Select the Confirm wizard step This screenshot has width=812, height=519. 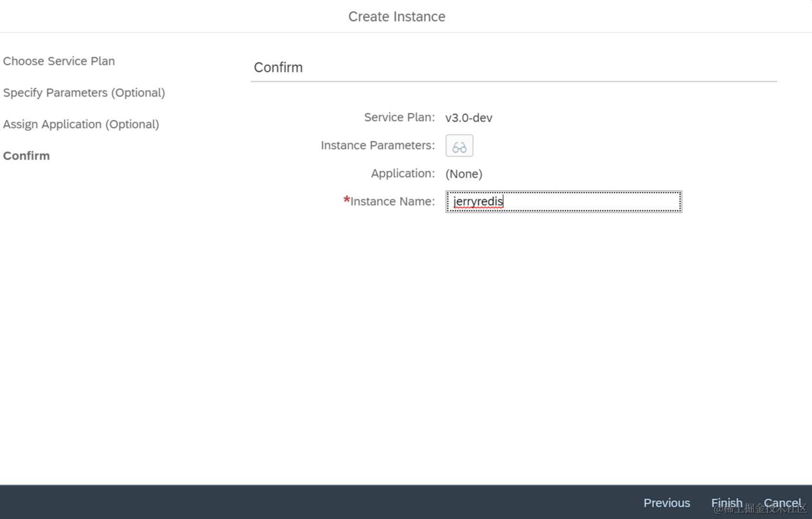point(26,155)
